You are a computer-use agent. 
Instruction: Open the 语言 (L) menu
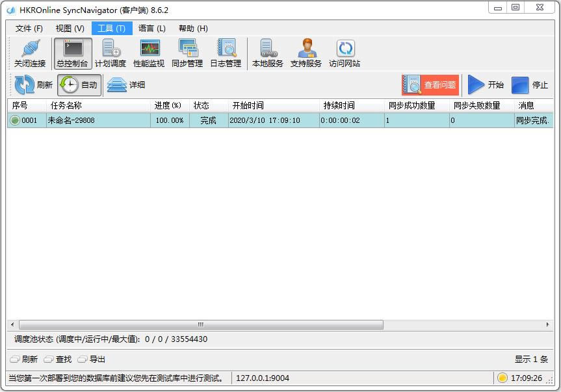(x=152, y=29)
